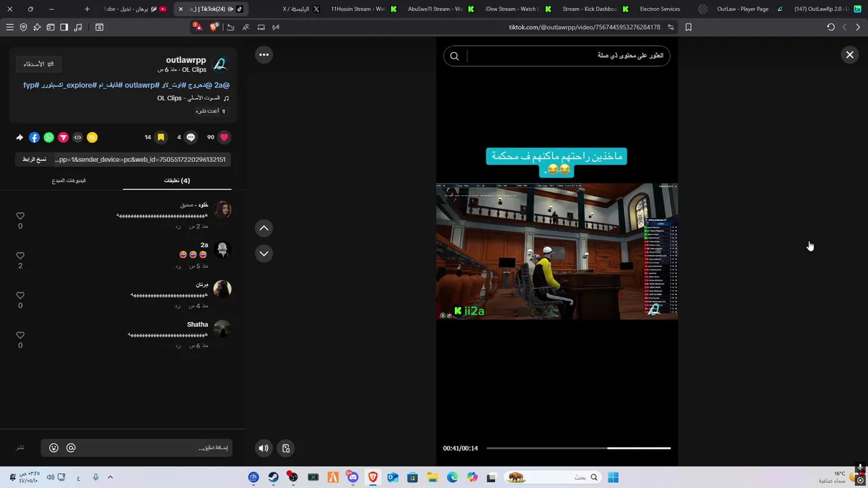
Task: Open three-dots more options menu
Action: pos(264,55)
